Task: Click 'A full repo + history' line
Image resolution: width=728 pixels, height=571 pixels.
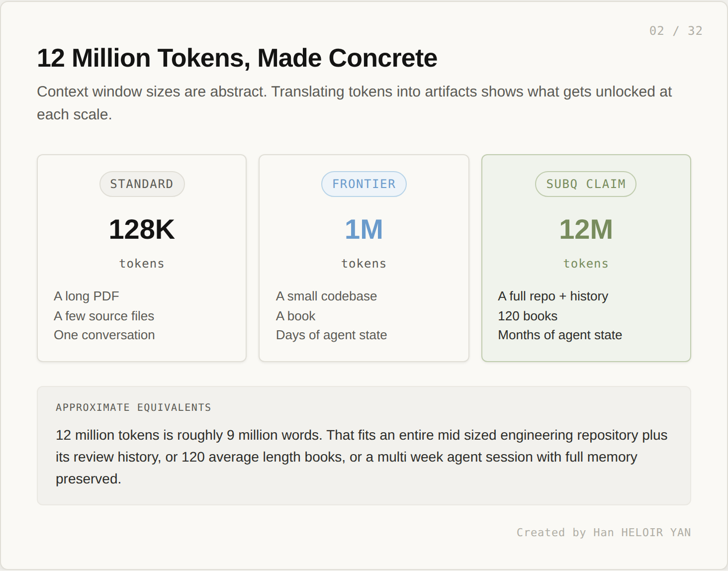Action: (553, 296)
